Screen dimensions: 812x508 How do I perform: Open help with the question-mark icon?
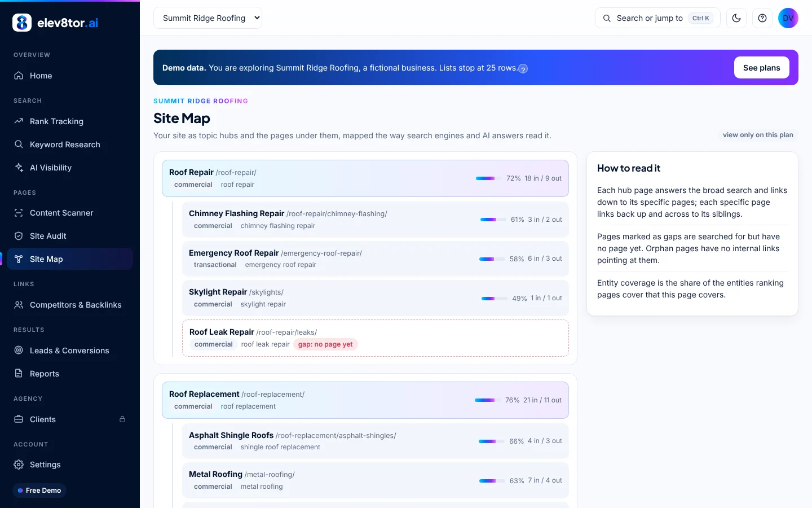pyautogui.click(x=762, y=18)
